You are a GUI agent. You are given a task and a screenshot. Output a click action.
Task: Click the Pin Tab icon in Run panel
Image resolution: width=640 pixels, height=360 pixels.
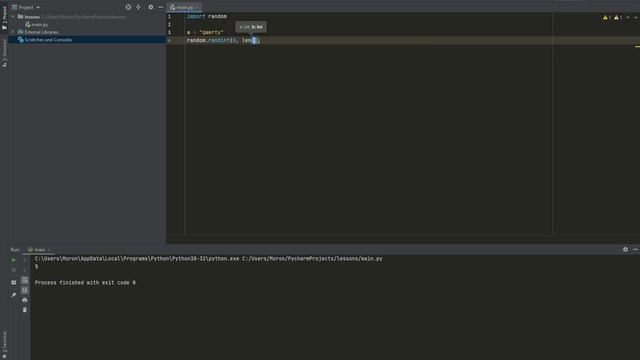(x=13, y=295)
